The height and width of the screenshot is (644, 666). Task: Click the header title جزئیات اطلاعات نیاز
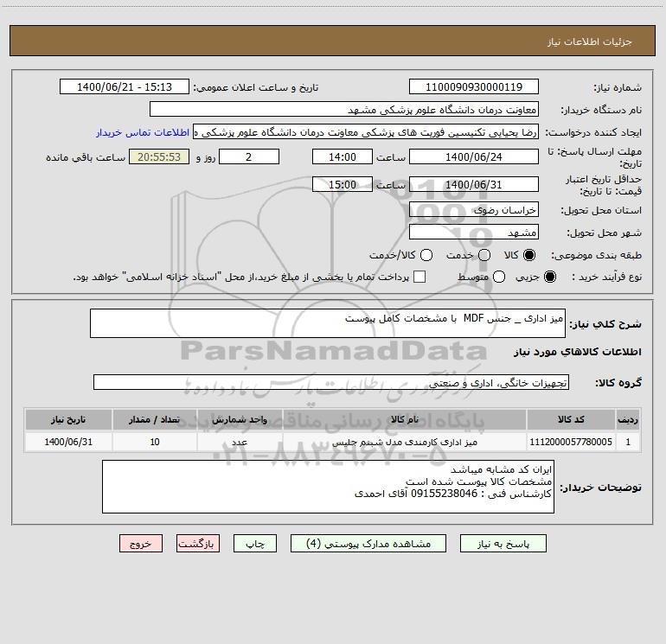590,41
